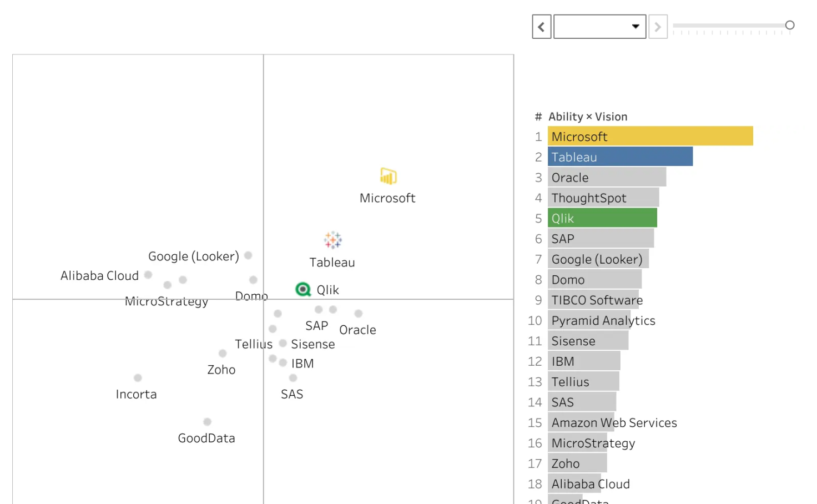
Task: Click the ThoughtSpot ranking bar
Action: 603,198
